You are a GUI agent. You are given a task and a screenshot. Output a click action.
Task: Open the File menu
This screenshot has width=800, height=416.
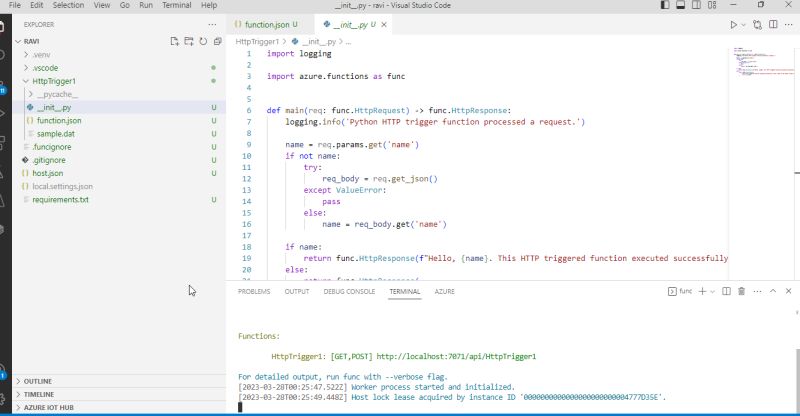(x=15, y=5)
